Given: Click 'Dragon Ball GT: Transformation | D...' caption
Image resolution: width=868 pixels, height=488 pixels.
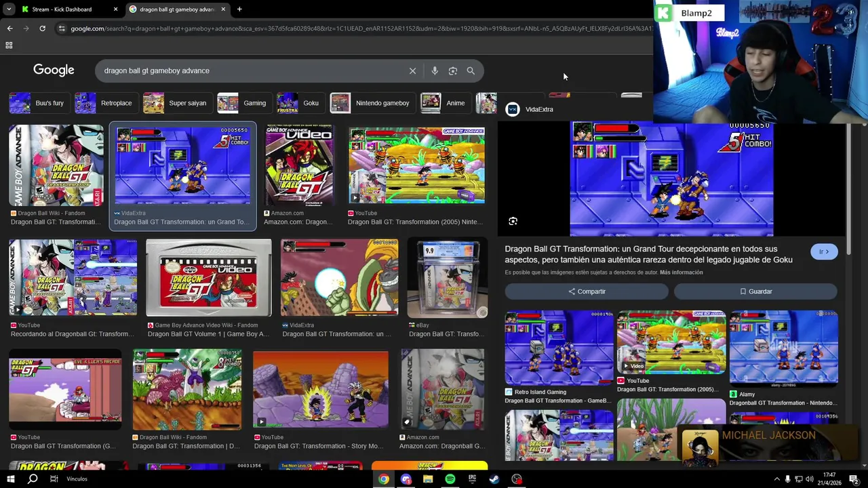Looking at the screenshot, I should [x=186, y=446].
